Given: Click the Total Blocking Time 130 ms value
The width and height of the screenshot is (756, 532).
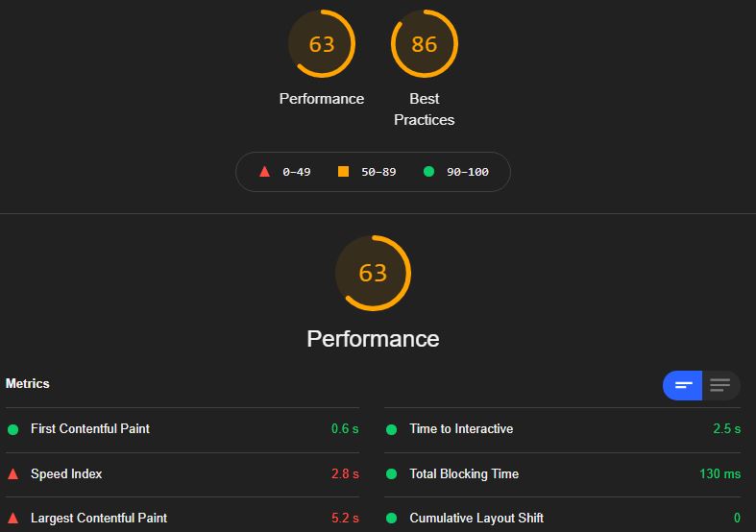Looking at the screenshot, I should [x=719, y=474].
